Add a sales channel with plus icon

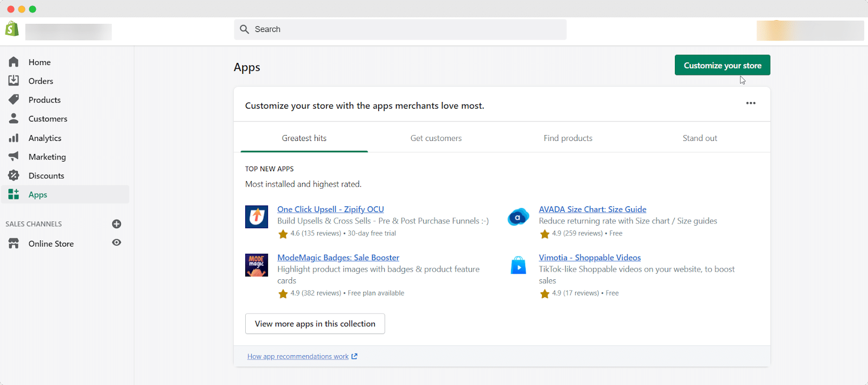coord(117,224)
